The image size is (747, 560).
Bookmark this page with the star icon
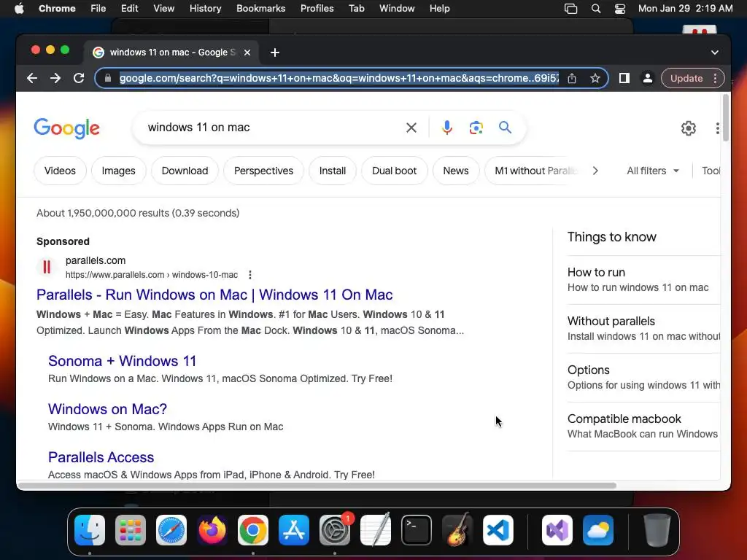click(x=595, y=78)
